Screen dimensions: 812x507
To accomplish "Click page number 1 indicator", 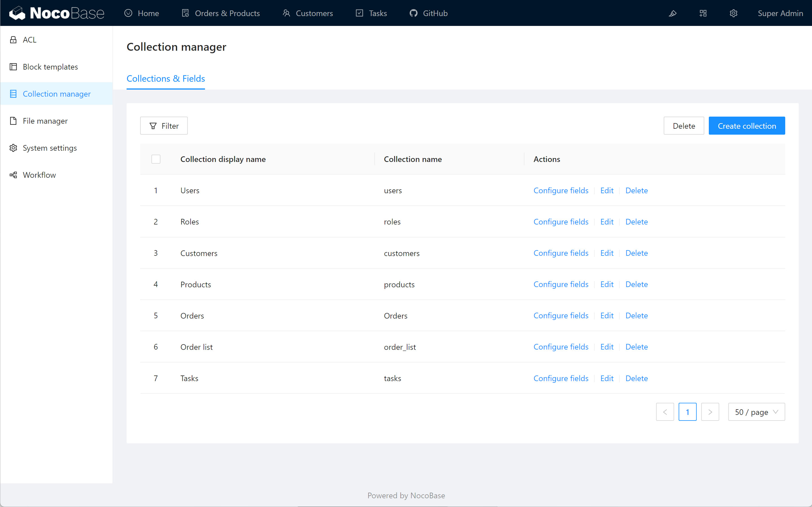I will point(687,412).
